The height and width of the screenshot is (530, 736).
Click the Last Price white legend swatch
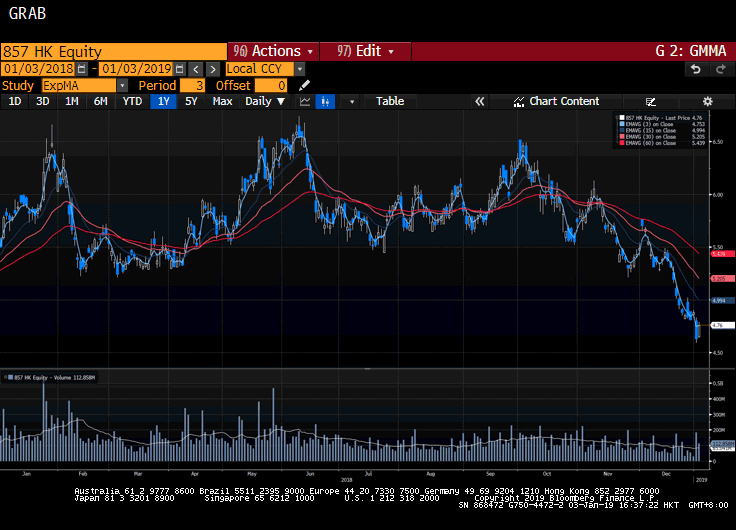point(622,118)
